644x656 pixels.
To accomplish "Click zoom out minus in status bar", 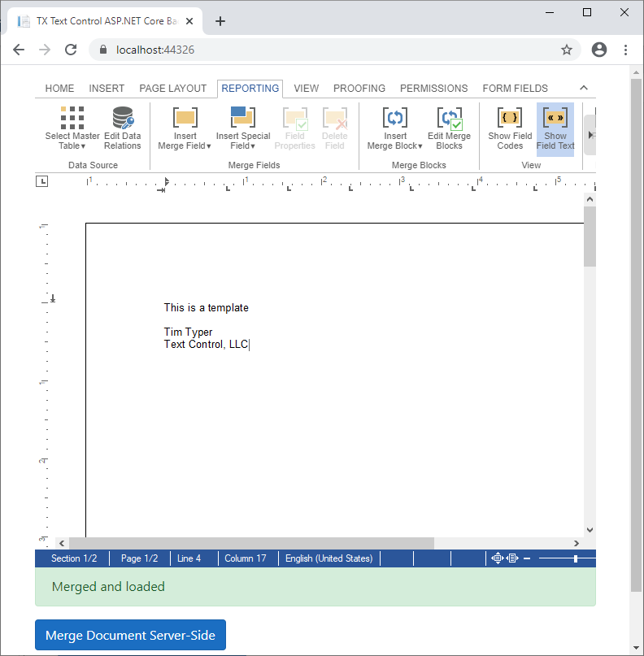I will coord(527,558).
